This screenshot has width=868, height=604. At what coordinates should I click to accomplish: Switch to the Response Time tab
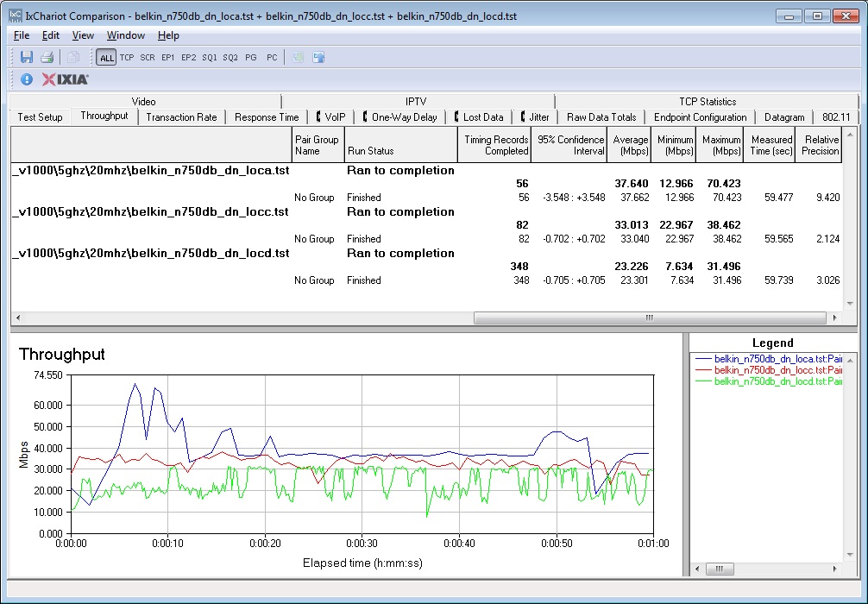(x=267, y=116)
